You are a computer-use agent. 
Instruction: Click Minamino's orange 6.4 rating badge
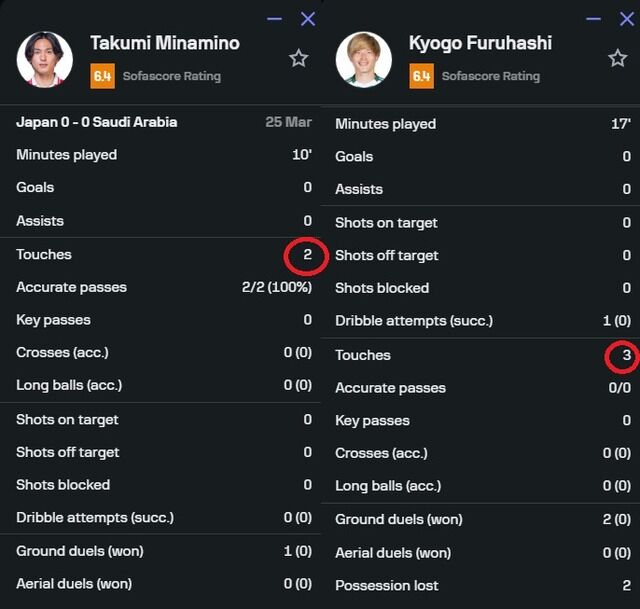pos(102,76)
